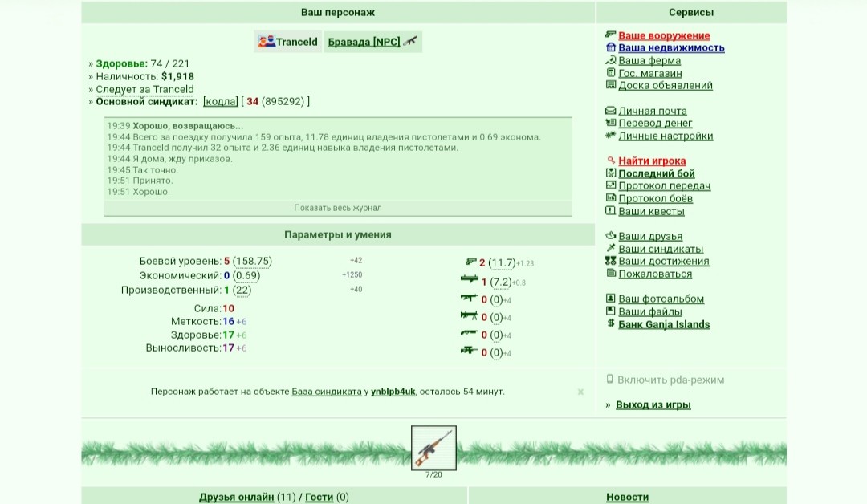Screen dimensions: 867x504
Task: Open Доска объявлений
Action: tap(666, 85)
